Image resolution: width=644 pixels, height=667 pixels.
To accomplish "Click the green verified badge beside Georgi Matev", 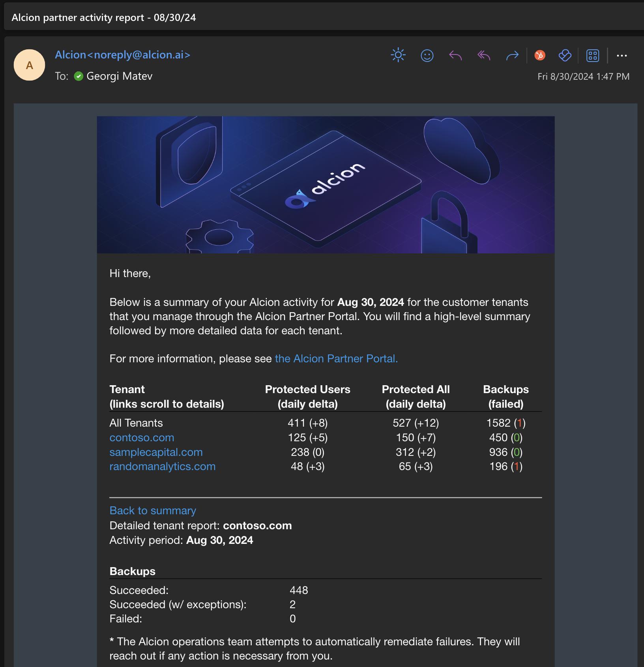I will (79, 76).
